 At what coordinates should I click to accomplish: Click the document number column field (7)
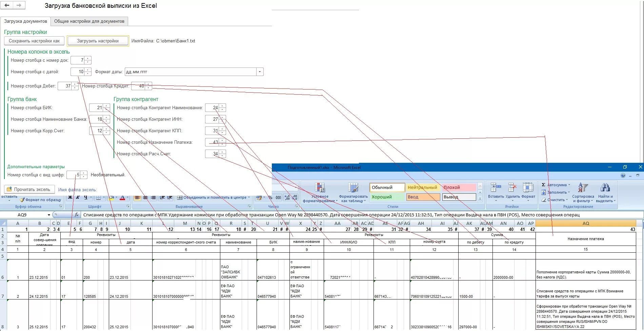78,60
